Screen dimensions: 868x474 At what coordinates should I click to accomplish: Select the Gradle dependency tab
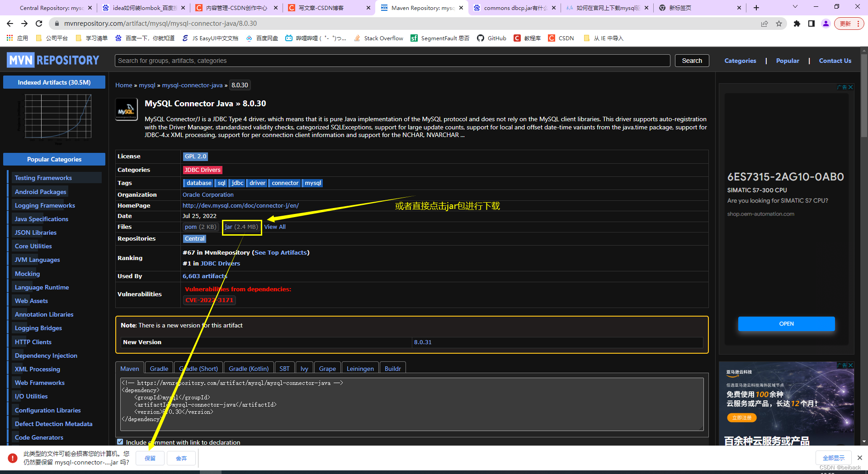coord(159,369)
